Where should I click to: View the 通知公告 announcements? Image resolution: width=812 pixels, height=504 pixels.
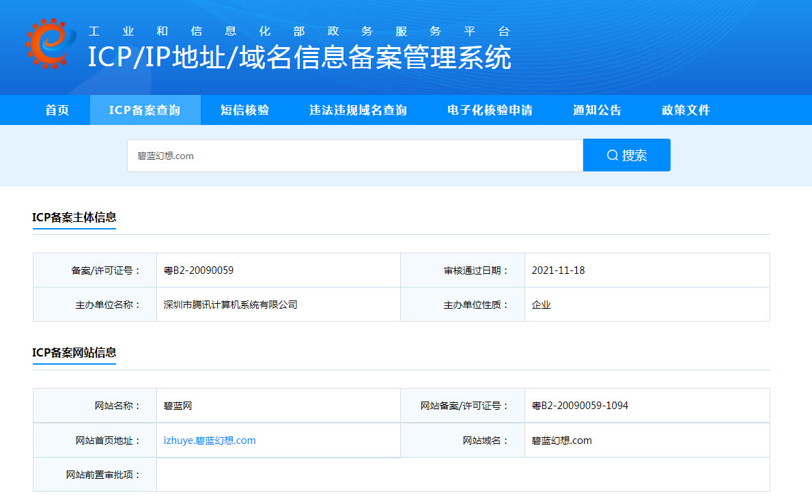[x=597, y=109]
